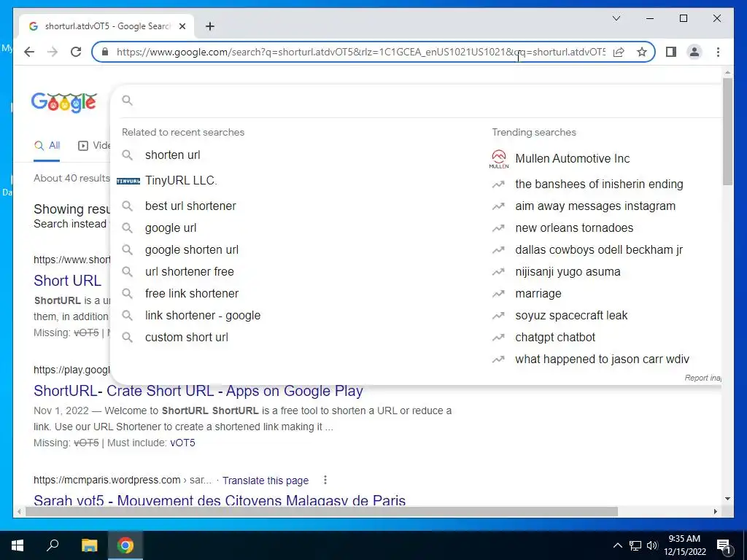Pick trending search 'marriage'
The width and height of the screenshot is (747, 560).
(x=538, y=293)
